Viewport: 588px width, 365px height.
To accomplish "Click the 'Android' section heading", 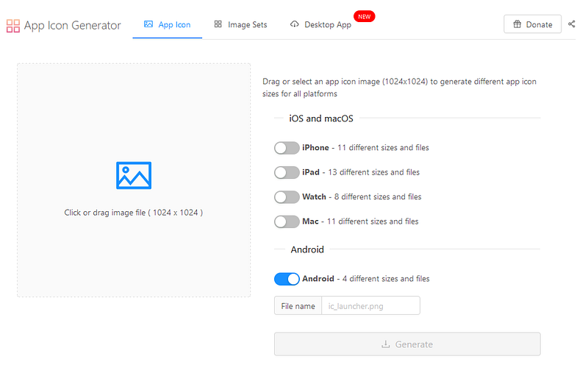I will click(307, 249).
